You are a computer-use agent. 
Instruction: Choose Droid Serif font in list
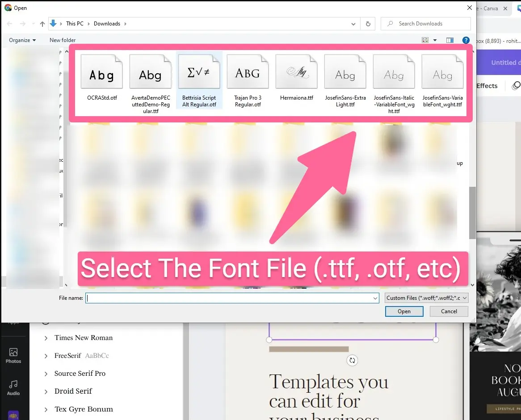click(x=73, y=391)
